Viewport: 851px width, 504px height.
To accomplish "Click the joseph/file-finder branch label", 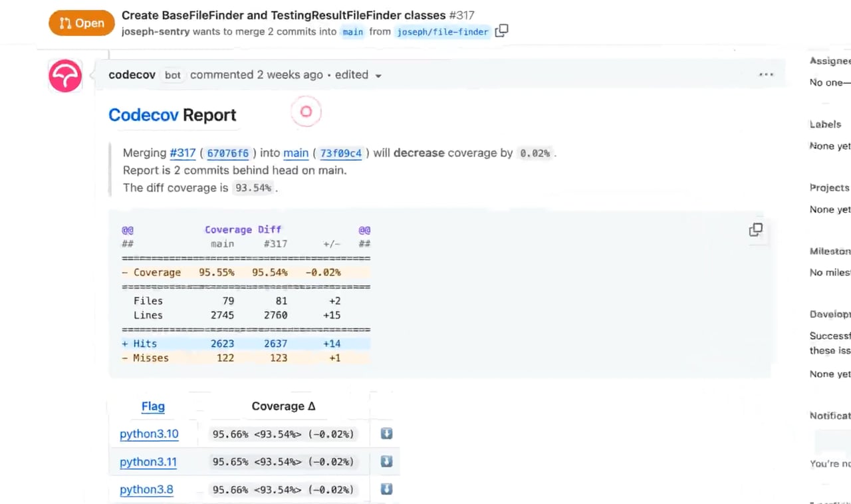I will pyautogui.click(x=443, y=32).
